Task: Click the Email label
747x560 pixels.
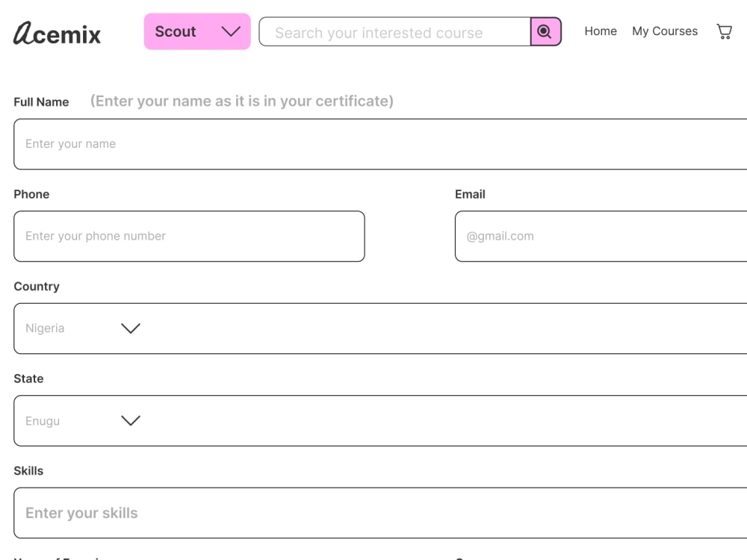Action: point(470,194)
